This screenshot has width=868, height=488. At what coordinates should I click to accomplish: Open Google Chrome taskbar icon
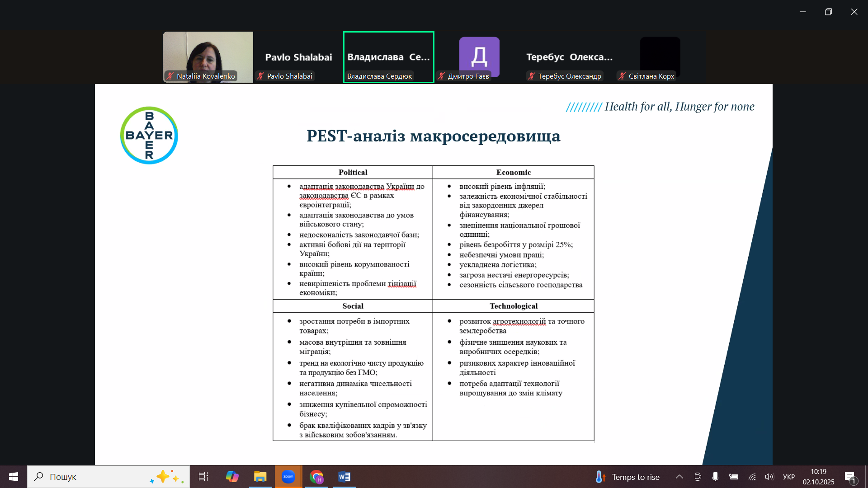[x=316, y=477]
